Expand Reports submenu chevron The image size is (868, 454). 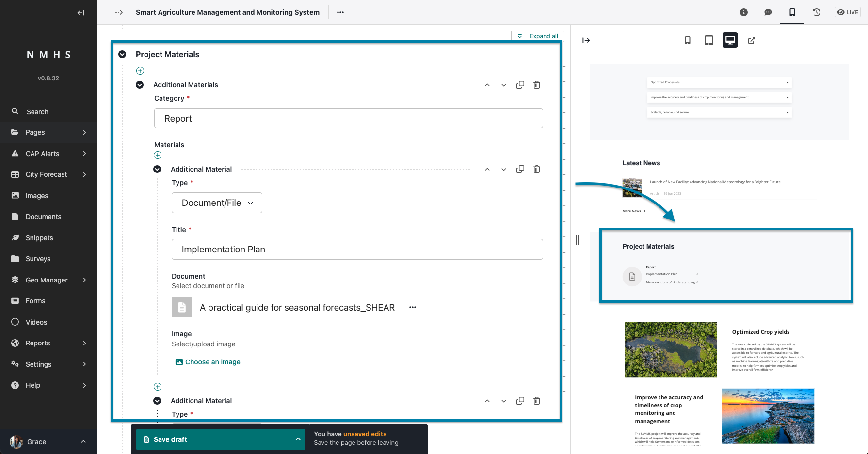(84, 343)
